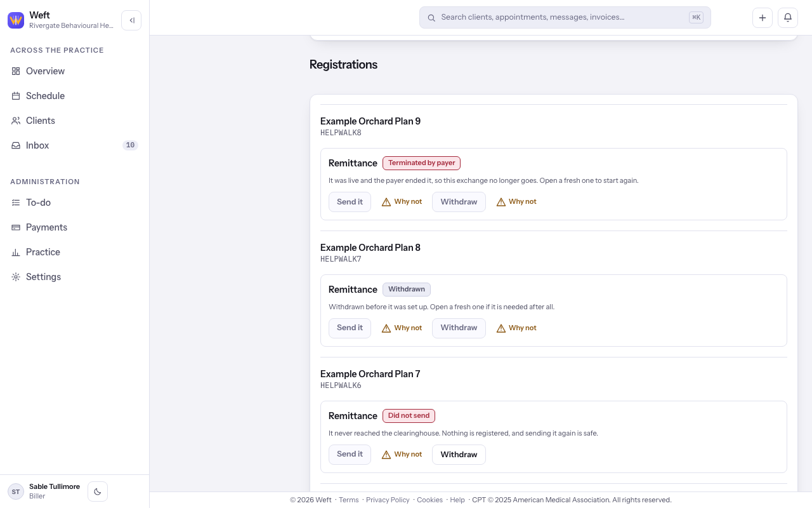Show Why not beside Plan 9 Send it
This screenshot has height=508, width=812.
pyautogui.click(x=402, y=202)
